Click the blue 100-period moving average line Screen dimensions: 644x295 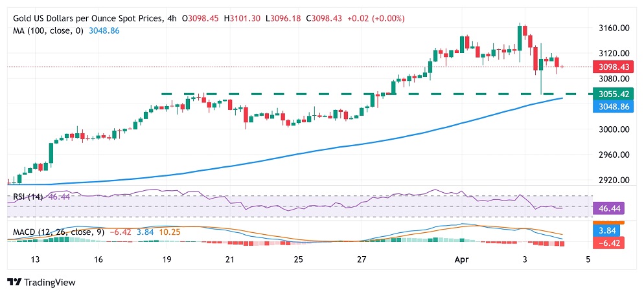tap(288, 155)
